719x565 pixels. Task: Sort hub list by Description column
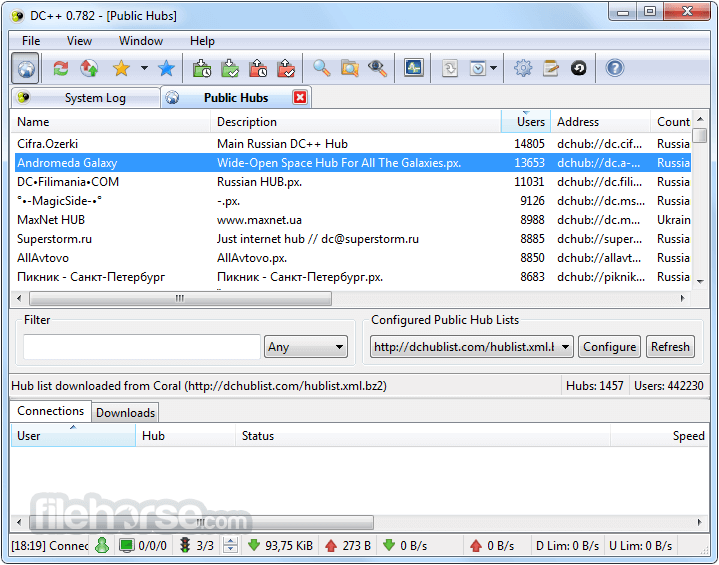356,122
